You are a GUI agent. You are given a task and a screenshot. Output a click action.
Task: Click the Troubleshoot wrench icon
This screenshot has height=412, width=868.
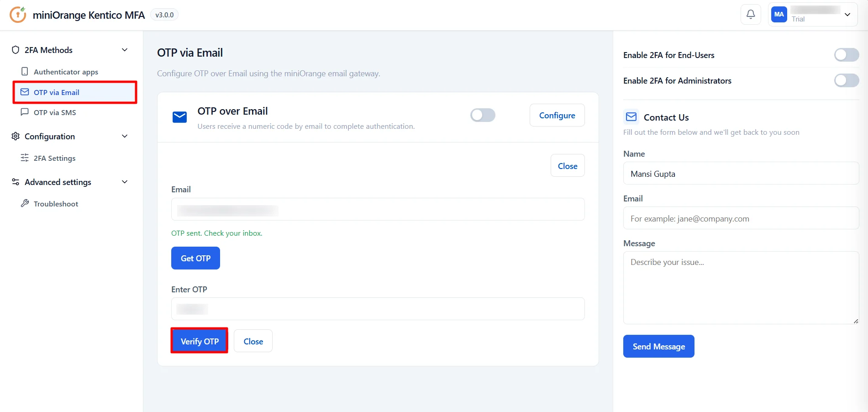[25, 203]
